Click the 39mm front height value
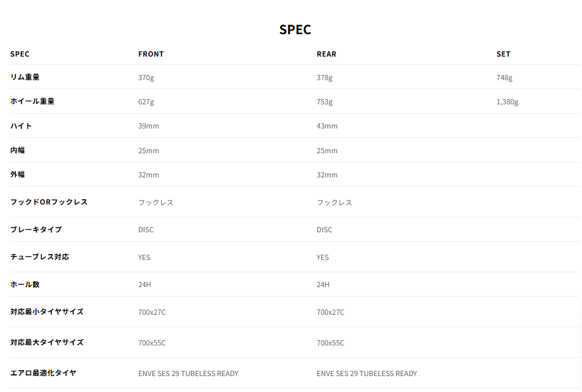The height and width of the screenshot is (392, 582). coord(149,126)
